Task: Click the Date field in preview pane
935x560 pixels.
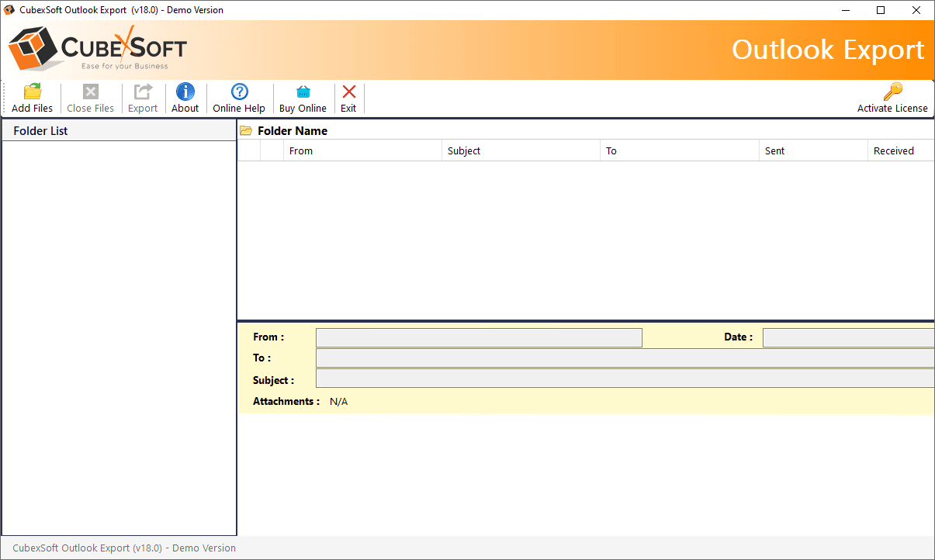Action: click(x=849, y=337)
